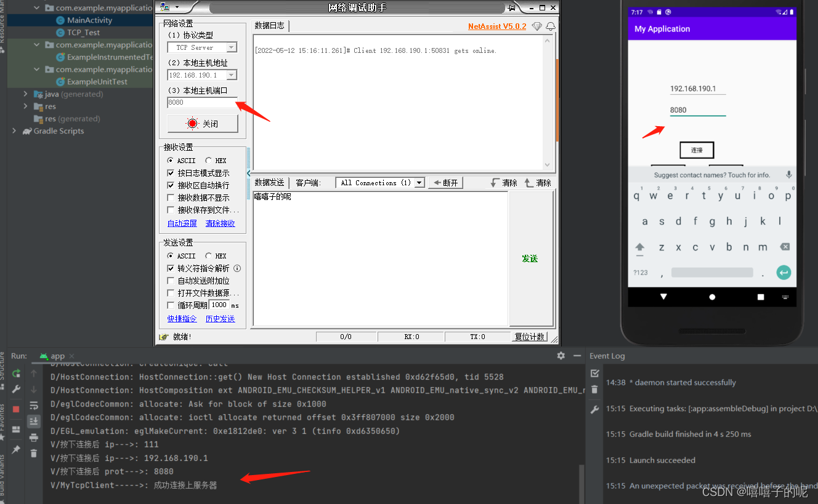
Task: Click the rerun app icon in Run panel
Action: (16, 373)
